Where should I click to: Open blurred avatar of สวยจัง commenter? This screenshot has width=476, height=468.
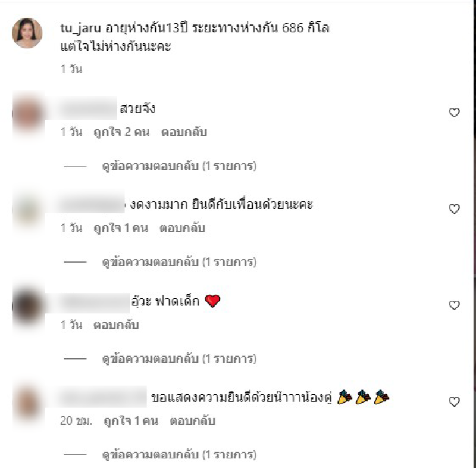(x=28, y=114)
